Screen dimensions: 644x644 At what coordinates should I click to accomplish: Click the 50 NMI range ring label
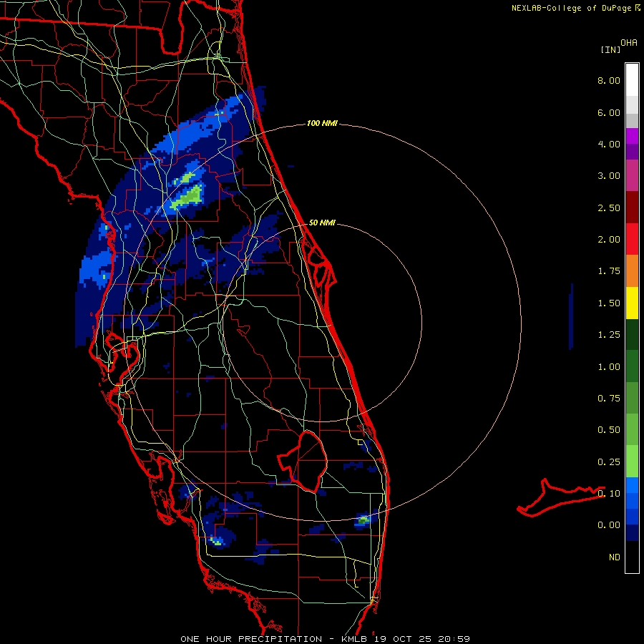click(x=322, y=223)
